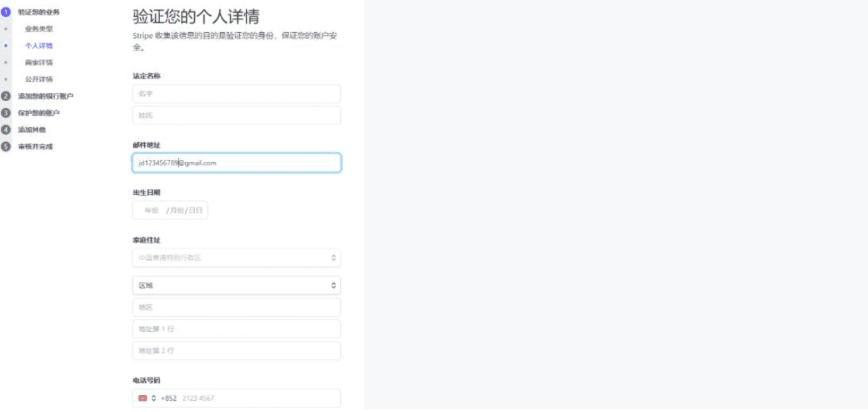Click the 添加您的银行账户 step link

pyautogui.click(x=46, y=96)
